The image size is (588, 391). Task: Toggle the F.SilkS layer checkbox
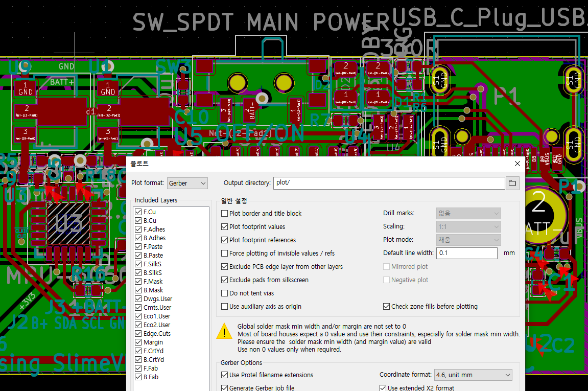pyautogui.click(x=138, y=264)
